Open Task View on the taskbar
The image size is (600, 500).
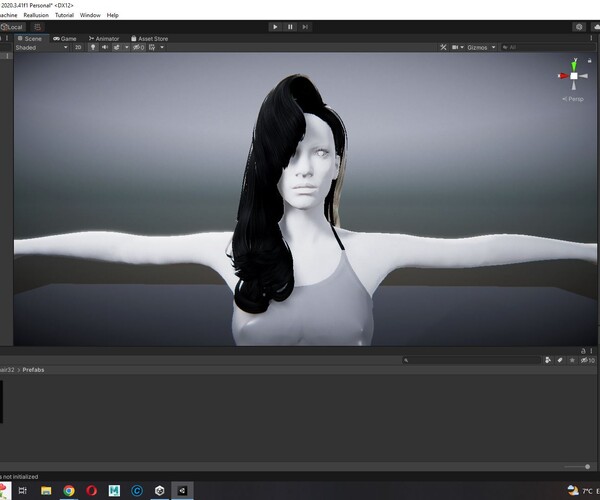[x=23, y=490]
